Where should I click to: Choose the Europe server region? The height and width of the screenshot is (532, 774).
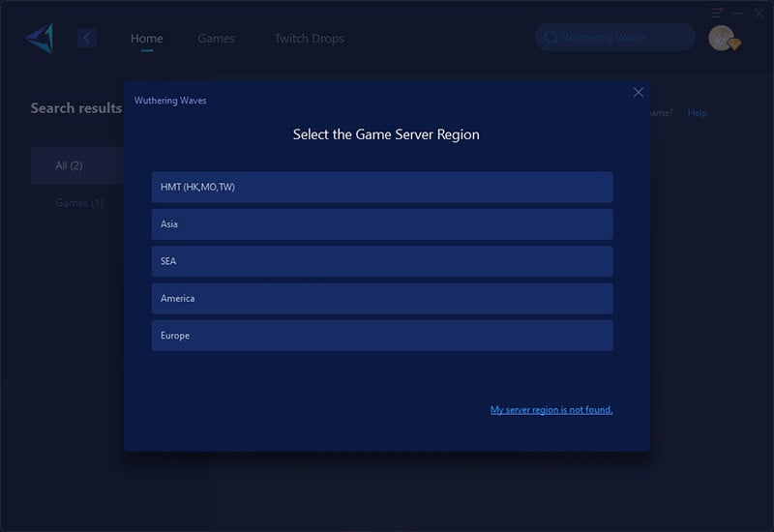pos(382,336)
